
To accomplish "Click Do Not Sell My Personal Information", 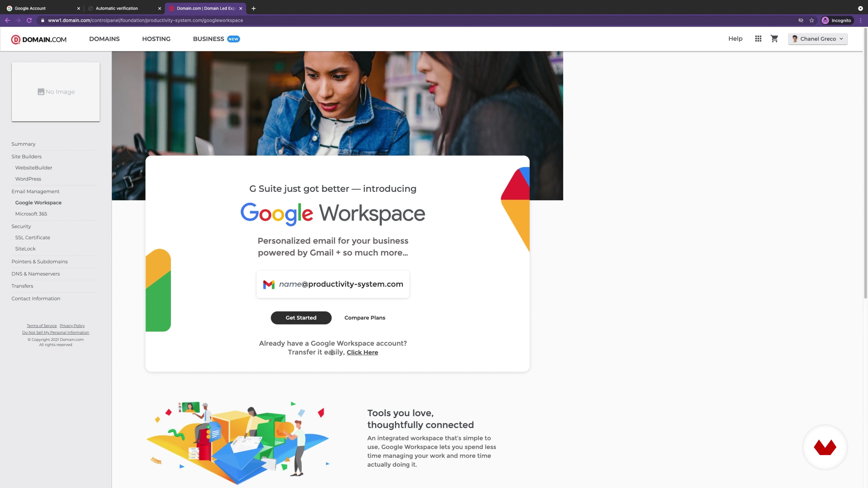I will click(x=56, y=332).
